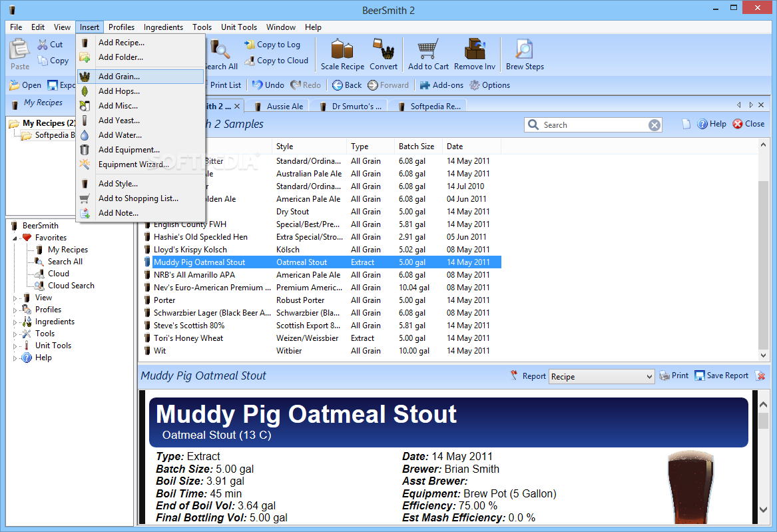Select Add Misc menu entry
The image size is (777, 532).
click(140, 106)
